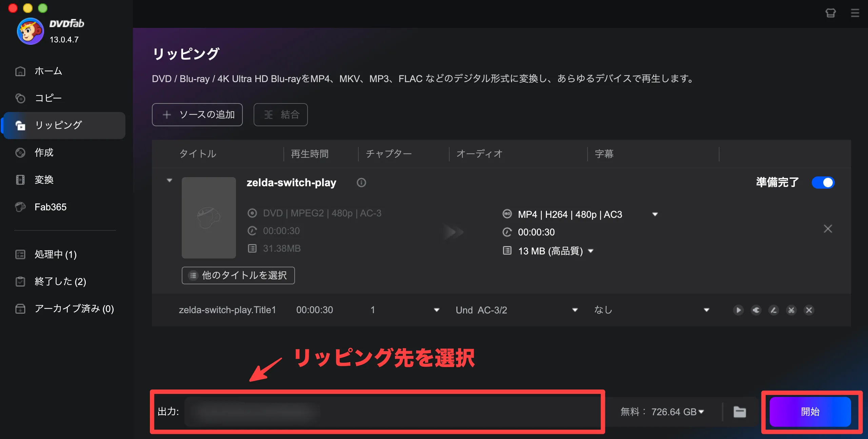Viewport: 868px width, 439px height.
Task: Click info icon beside zelda-switch-play
Action: tap(361, 183)
